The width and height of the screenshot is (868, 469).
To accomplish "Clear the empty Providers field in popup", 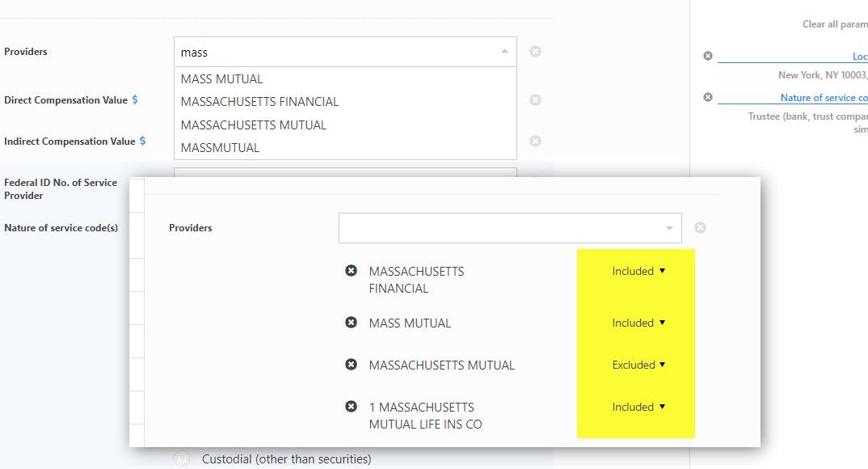I will pos(700,228).
